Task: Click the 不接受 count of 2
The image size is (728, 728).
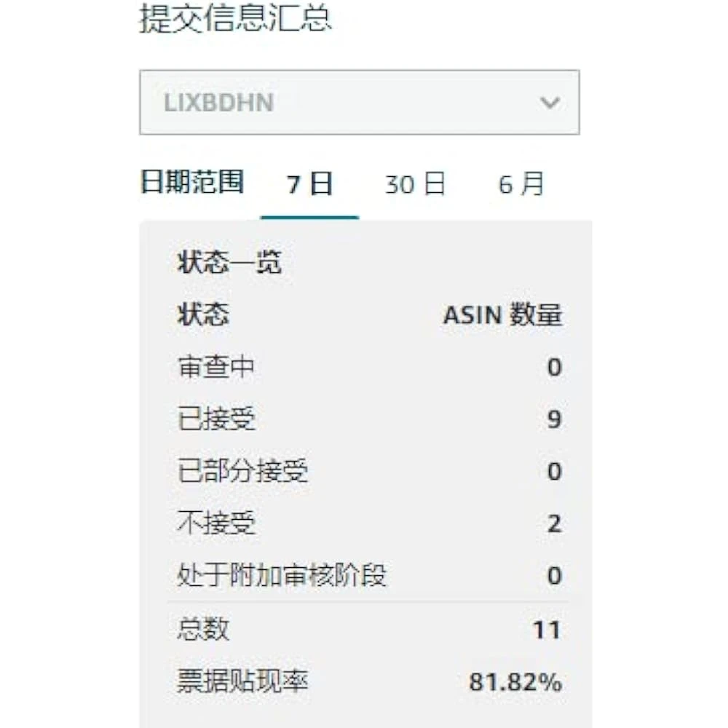Action: click(554, 524)
